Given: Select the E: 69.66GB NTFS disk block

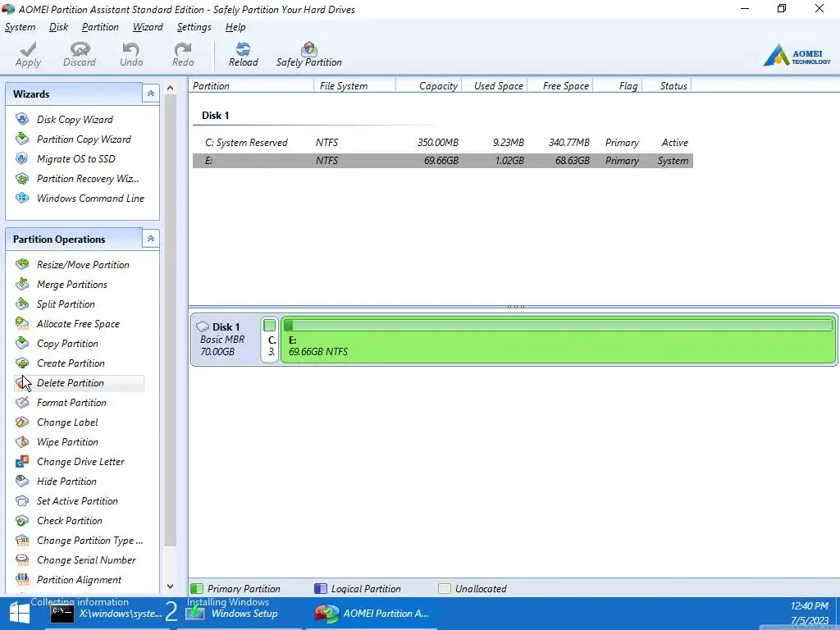Looking at the screenshot, I should (558, 340).
